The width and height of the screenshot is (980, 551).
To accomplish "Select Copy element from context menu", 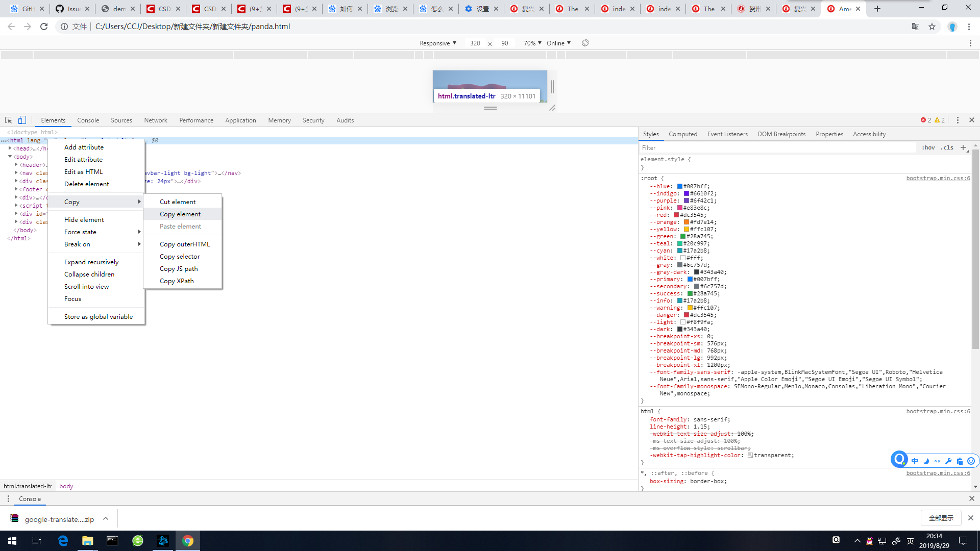I will click(x=180, y=214).
